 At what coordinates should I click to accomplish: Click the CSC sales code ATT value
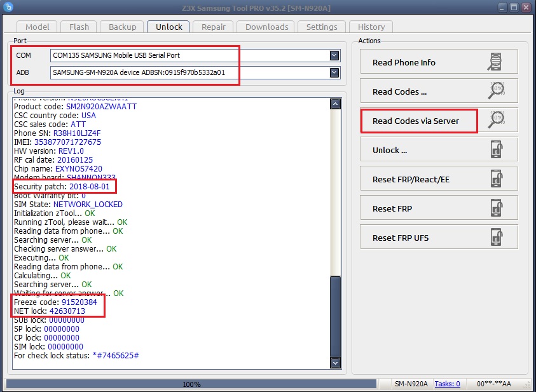click(78, 125)
